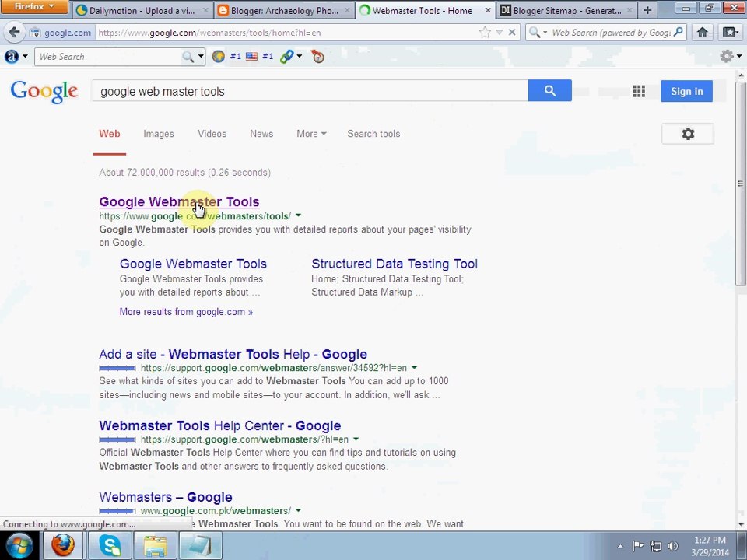
Task: Open the Firefox home page icon
Action: 702,33
